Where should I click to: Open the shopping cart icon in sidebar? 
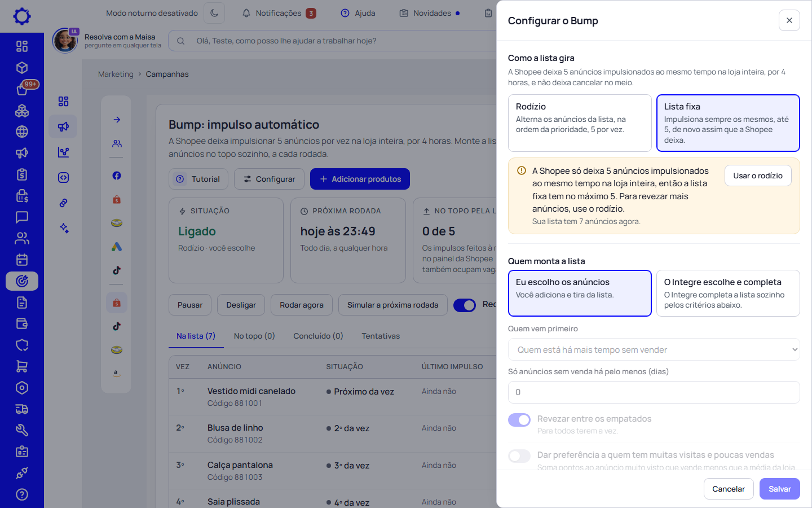(22, 366)
